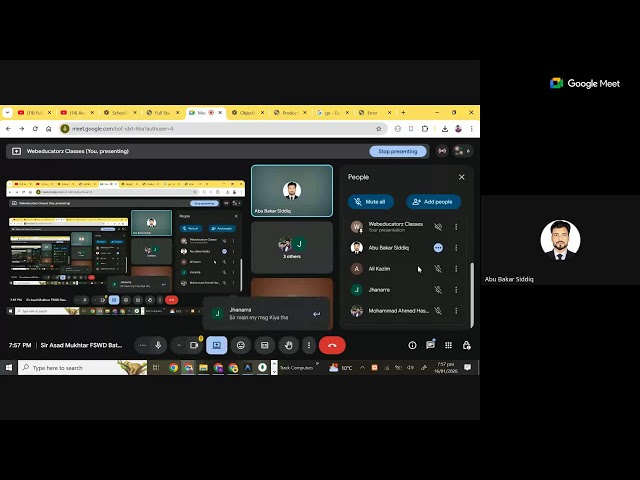Bookmark this page with the star icon
640x480 pixels.
click(378, 129)
